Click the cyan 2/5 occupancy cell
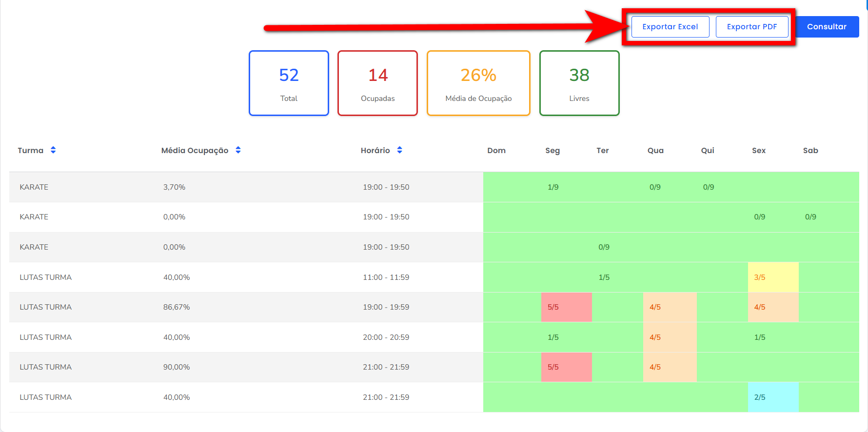Viewport: 868px width, 432px height. click(x=772, y=397)
